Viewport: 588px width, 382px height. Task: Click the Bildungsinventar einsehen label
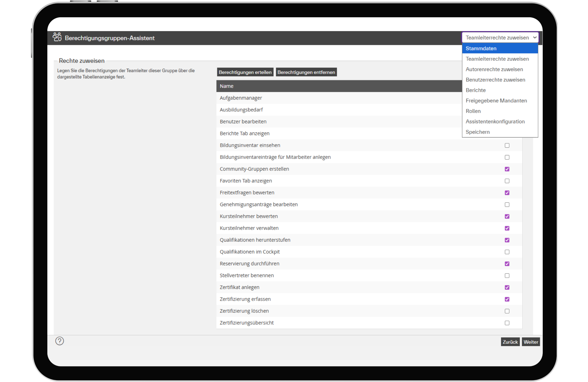coord(250,145)
